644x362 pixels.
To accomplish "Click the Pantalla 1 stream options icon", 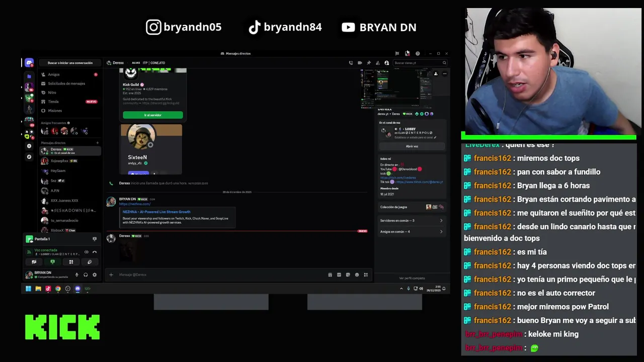I will click(x=94, y=239).
